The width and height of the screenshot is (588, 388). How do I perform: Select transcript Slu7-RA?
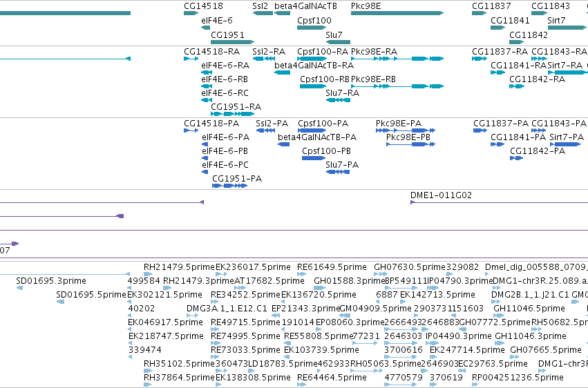[x=343, y=93]
